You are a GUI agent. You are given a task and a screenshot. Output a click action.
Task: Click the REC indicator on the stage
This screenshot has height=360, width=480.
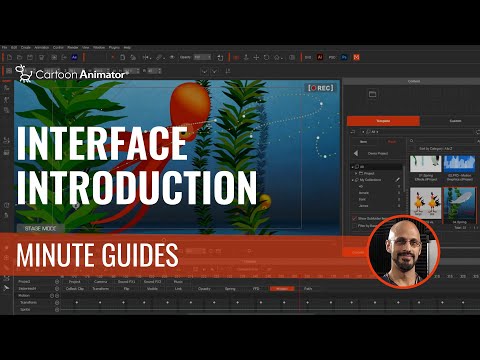tap(321, 88)
